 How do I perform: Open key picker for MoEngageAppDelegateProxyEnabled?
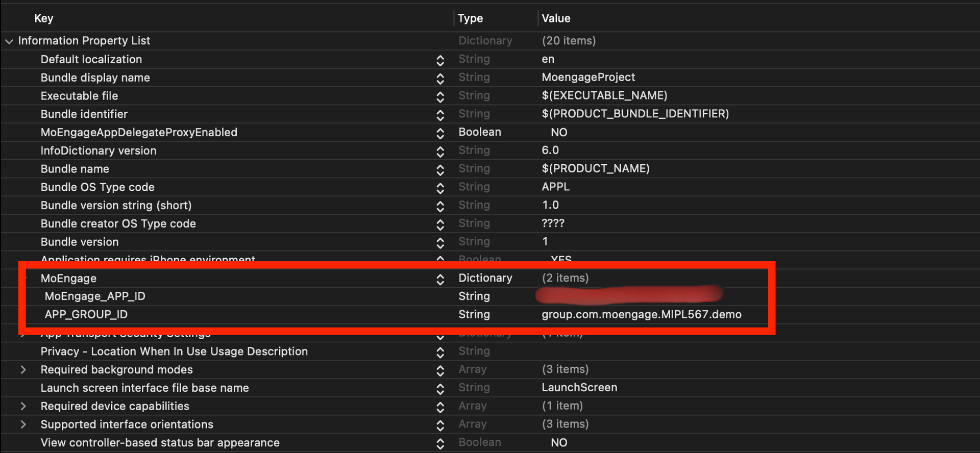click(440, 133)
